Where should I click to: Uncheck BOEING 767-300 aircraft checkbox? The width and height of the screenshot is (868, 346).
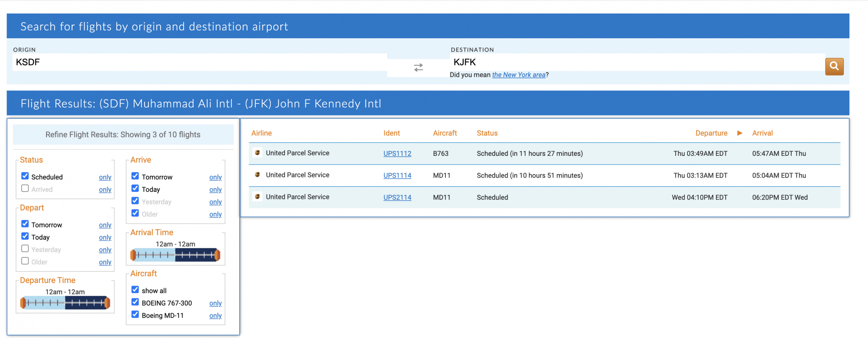pyautogui.click(x=135, y=302)
